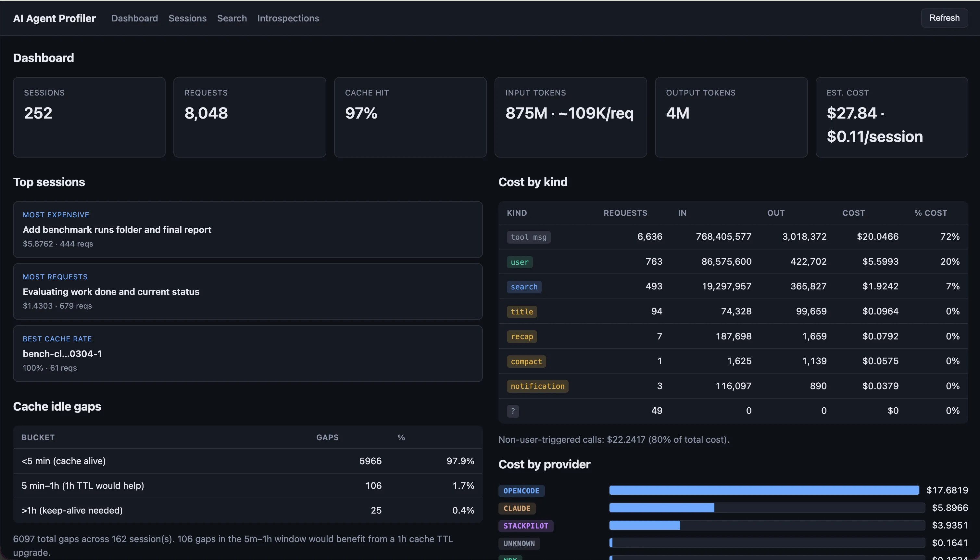Switch to the Introspections tab
Image resolution: width=980 pixels, height=560 pixels.
click(x=288, y=18)
